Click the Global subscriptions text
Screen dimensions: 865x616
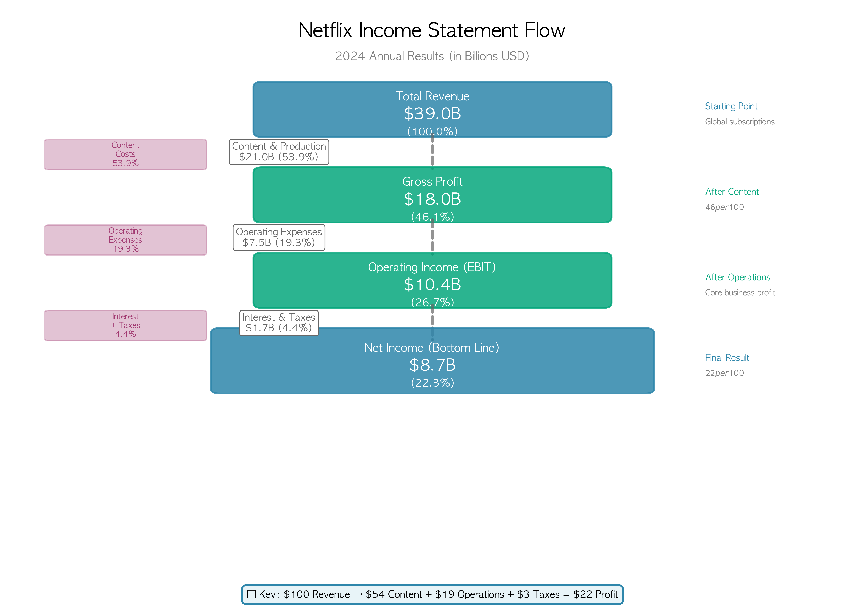pos(740,122)
